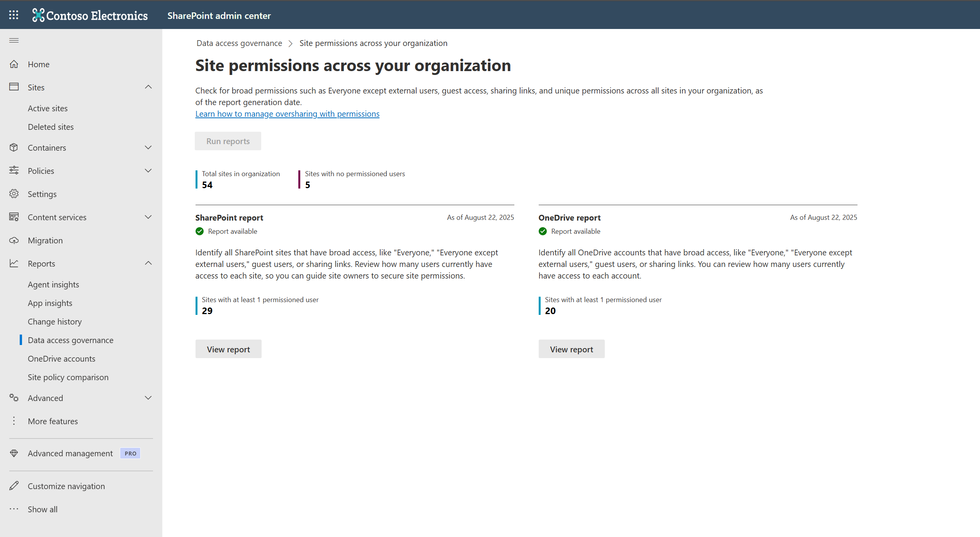Screen dimensions: 980x537
Task: Collapse the Reports section chevron
Action: 148,263
